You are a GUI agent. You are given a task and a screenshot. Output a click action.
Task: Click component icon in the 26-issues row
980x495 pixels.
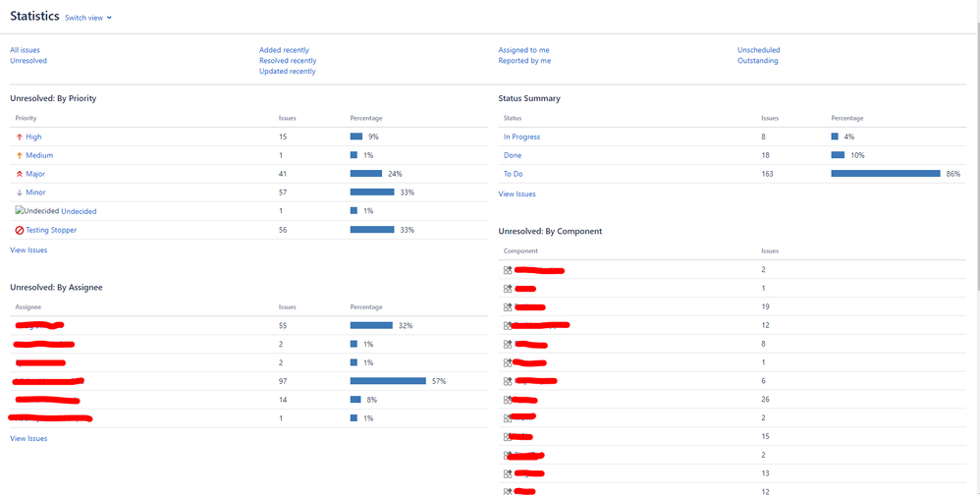point(508,400)
